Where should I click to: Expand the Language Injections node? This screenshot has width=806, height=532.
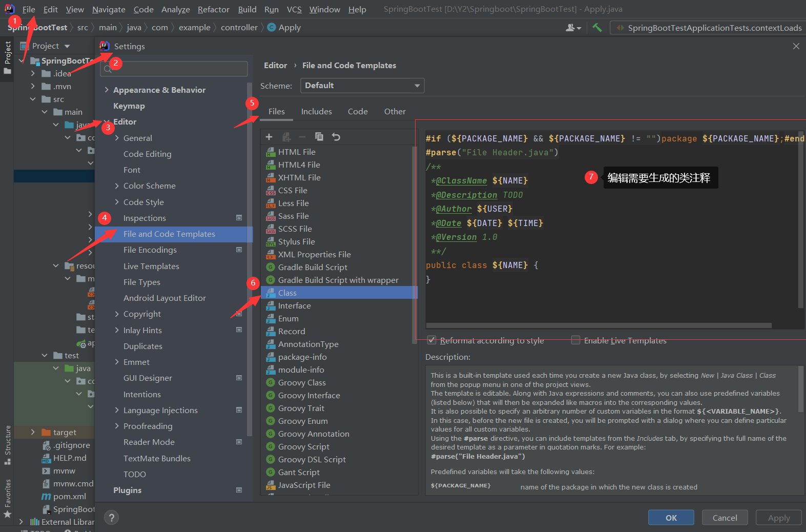[117, 410]
